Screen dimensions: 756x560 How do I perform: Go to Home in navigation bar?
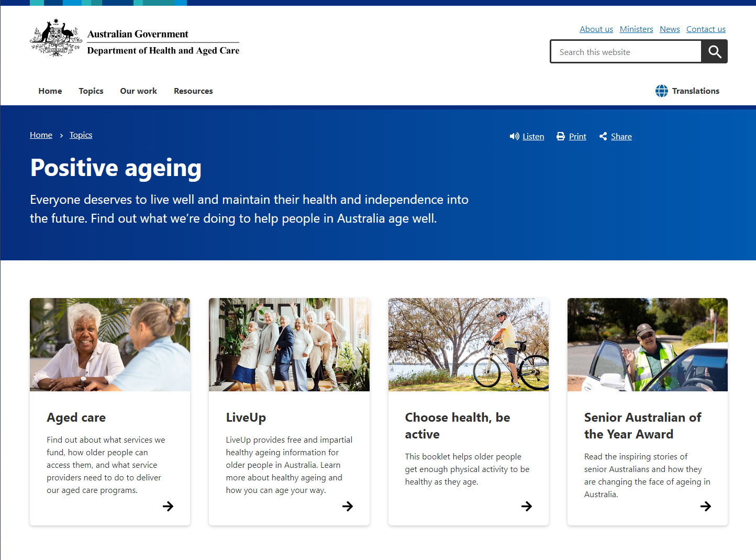click(50, 91)
